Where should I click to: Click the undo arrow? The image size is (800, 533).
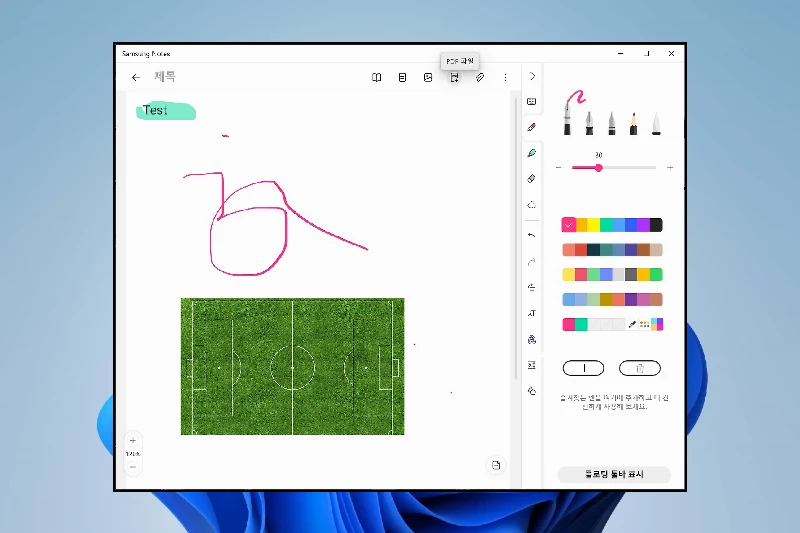click(532, 235)
